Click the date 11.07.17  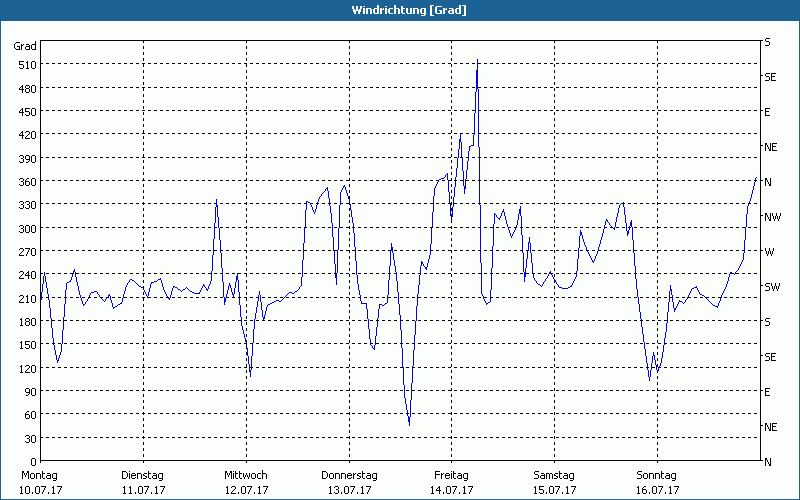coord(143,490)
